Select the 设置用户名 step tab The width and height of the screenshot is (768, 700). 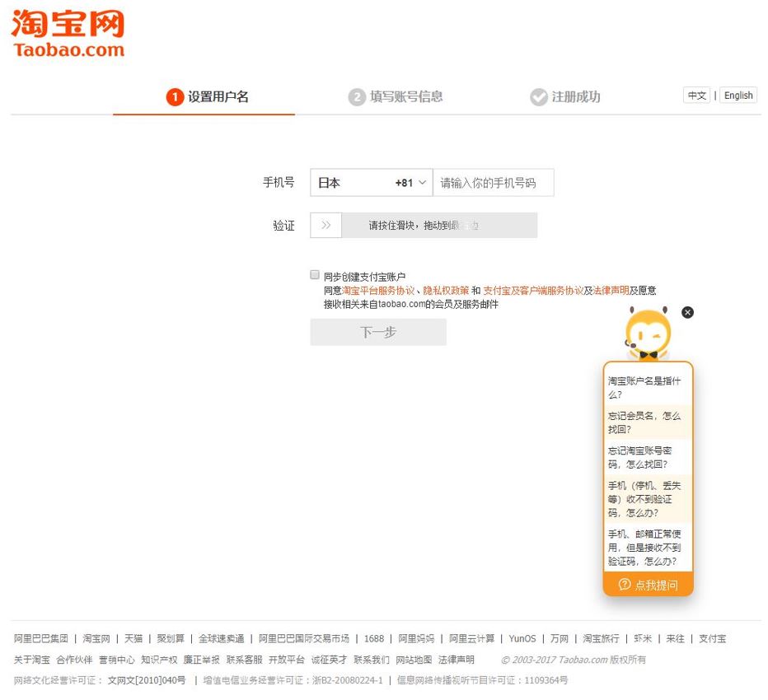(208, 97)
